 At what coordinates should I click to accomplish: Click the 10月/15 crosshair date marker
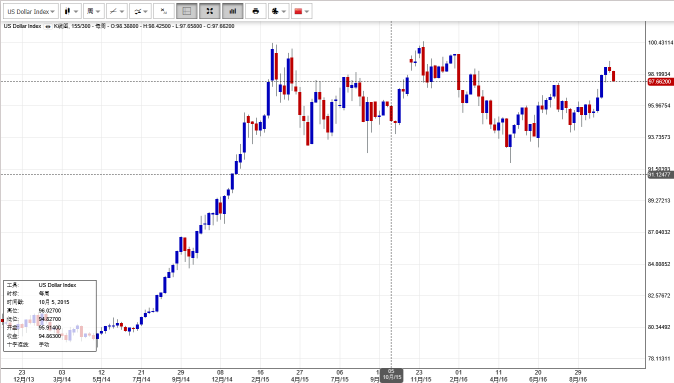(391, 375)
